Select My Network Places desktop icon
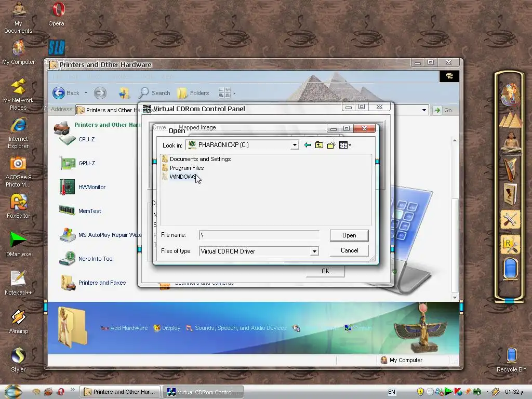This screenshot has width=532, height=399. (18, 95)
